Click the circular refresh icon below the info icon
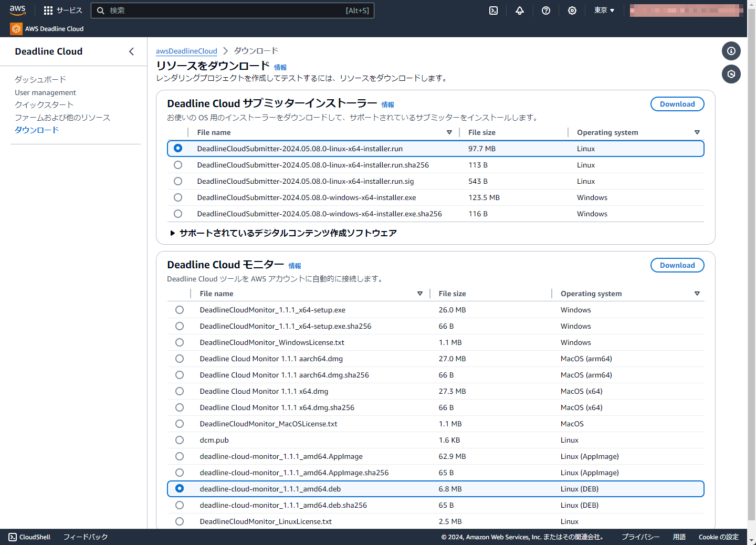The height and width of the screenshot is (545, 756). 731,74
